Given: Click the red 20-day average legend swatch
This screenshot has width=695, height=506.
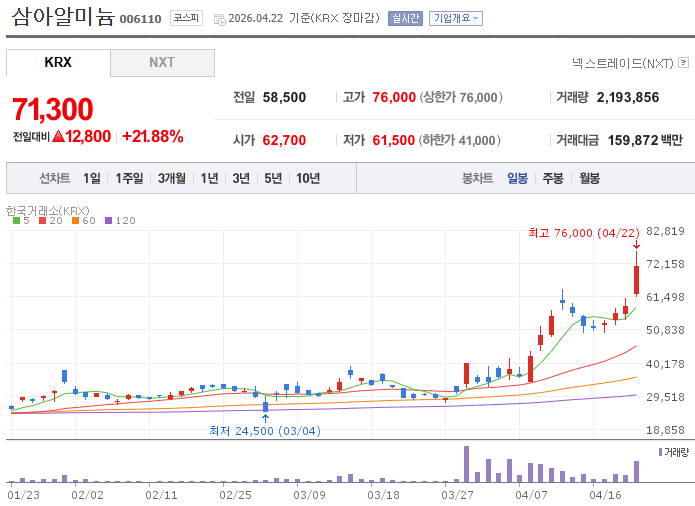Looking at the screenshot, I should (43, 220).
